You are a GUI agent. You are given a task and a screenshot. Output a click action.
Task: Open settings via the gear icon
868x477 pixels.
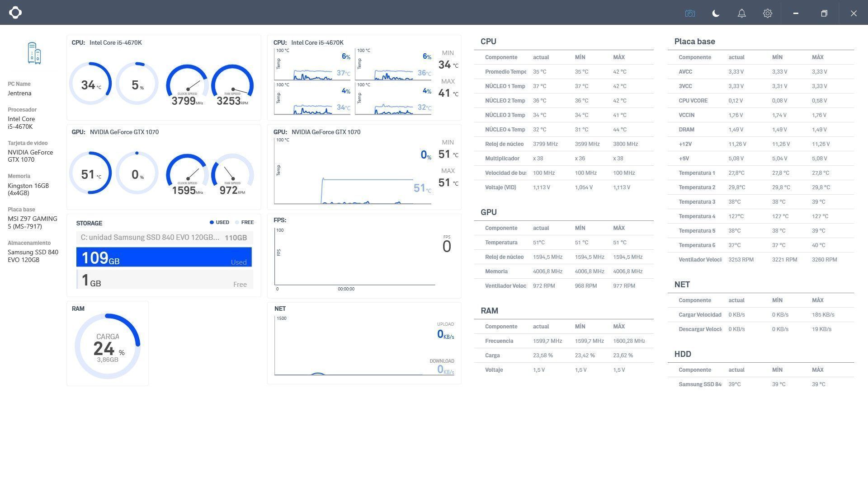click(767, 14)
